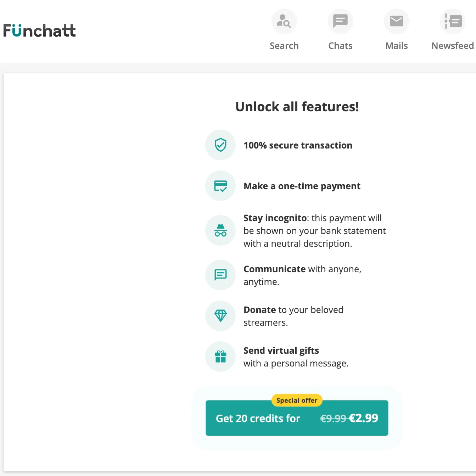
Task: Click the Funchatt logo
Action: click(x=39, y=30)
